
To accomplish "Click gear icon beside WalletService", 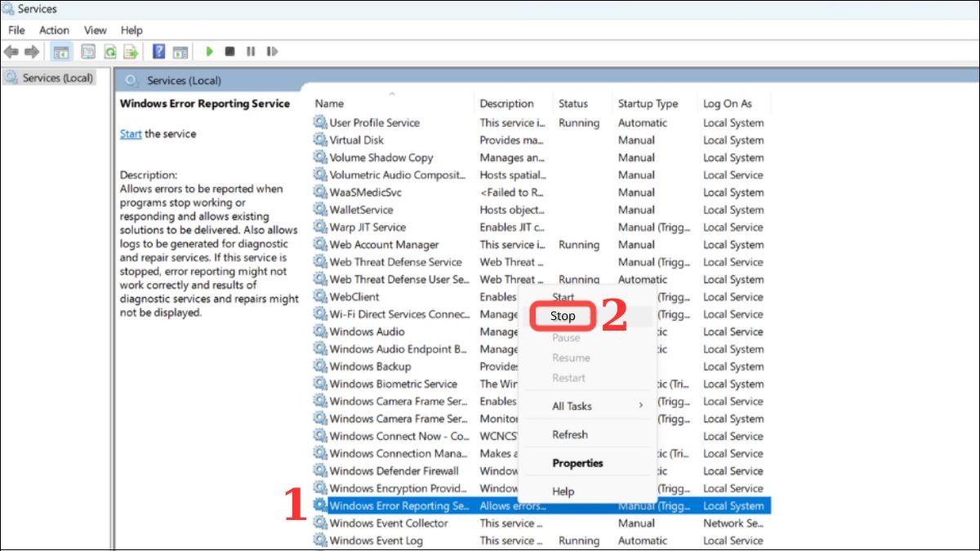I will coord(319,210).
